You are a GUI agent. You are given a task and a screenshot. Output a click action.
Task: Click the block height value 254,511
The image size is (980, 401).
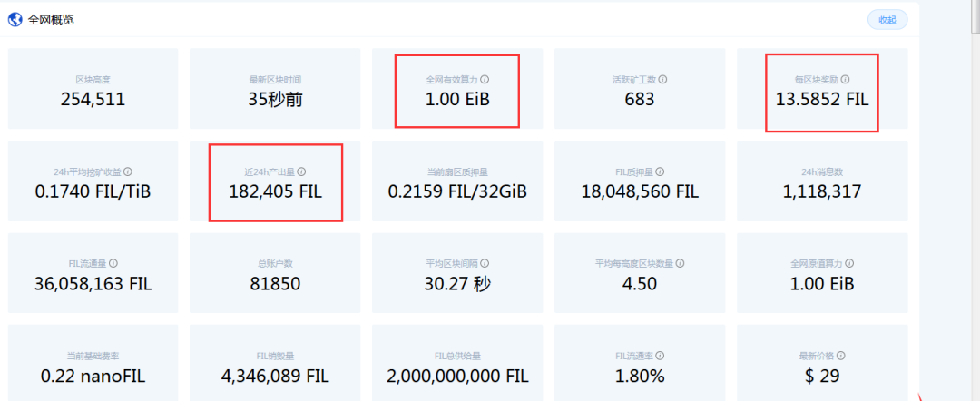pos(93,99)
